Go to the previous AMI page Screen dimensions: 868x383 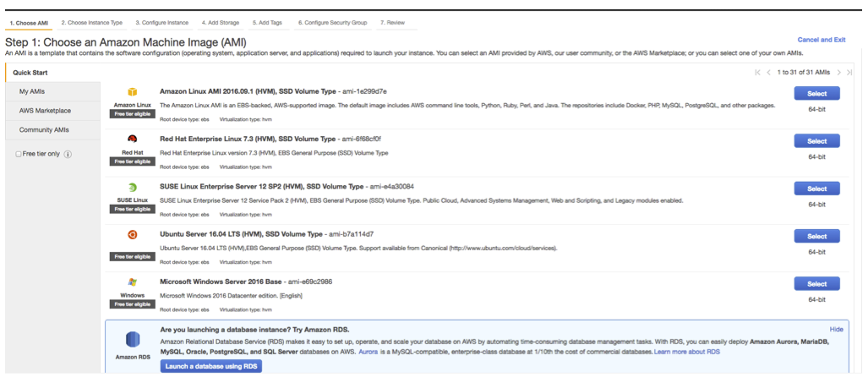point(768,73)
